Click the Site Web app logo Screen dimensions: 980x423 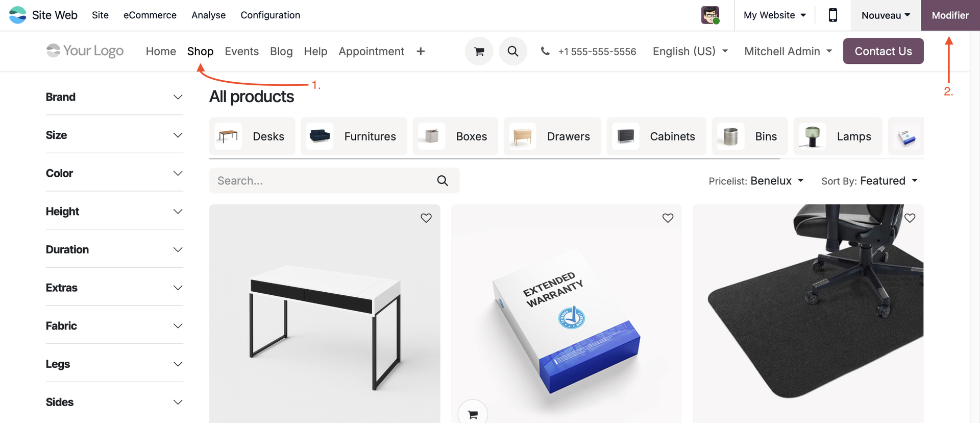18,15
